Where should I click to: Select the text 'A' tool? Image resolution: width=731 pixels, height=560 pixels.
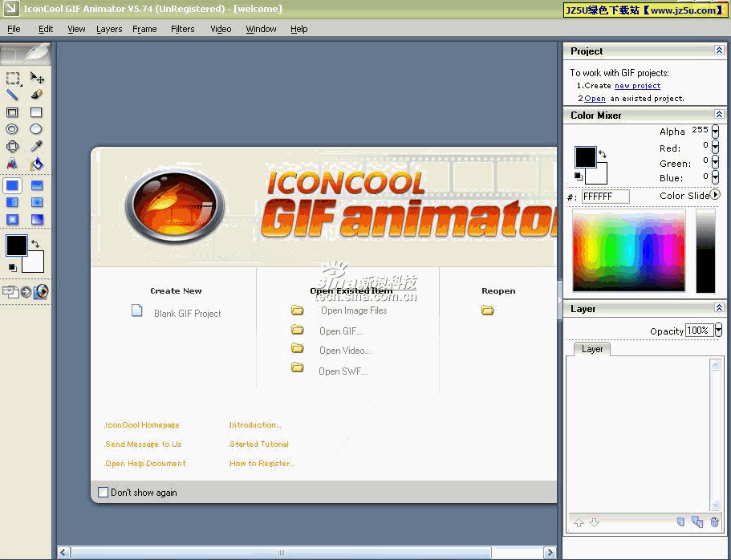(x=12, y=164)
